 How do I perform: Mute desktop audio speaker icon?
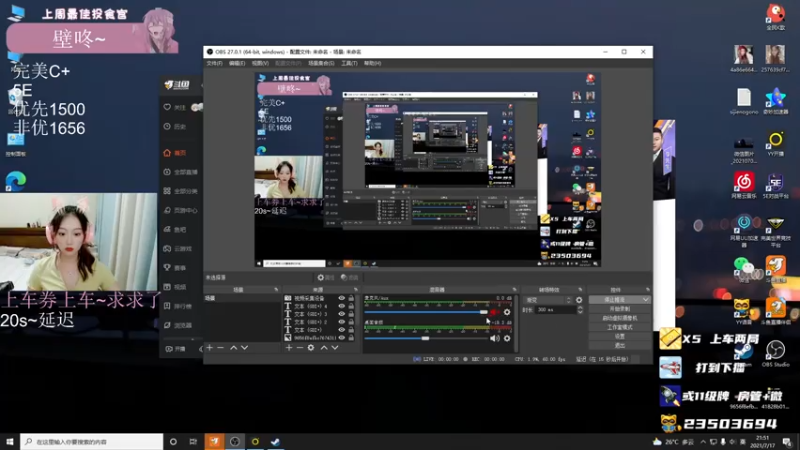494,338
